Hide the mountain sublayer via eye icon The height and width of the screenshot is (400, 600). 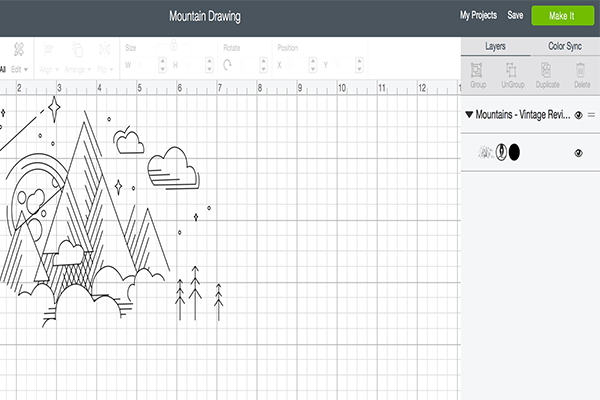(x=579, y=153)
